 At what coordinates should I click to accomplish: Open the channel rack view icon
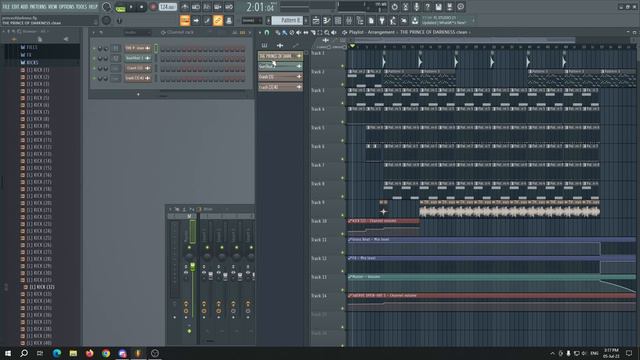pos(338,20)
